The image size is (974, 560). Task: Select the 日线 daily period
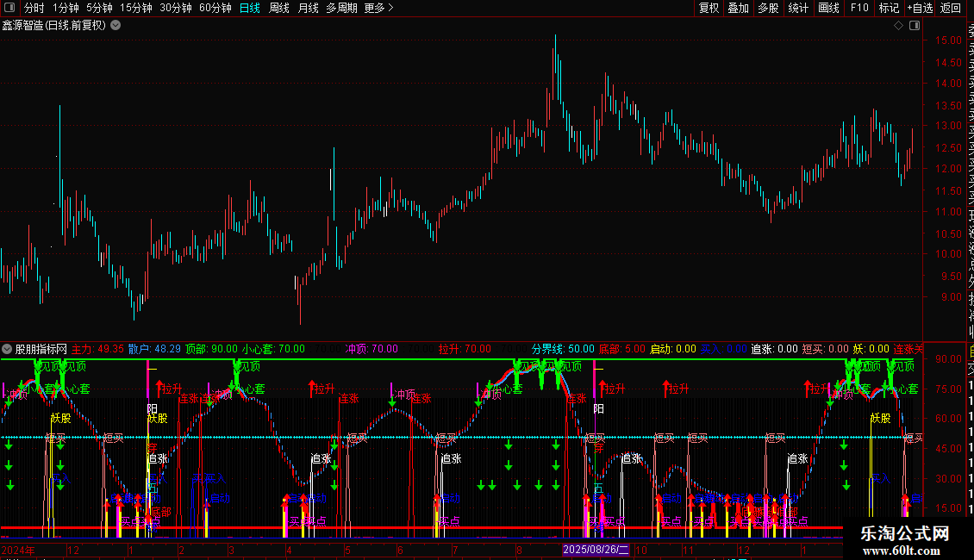point(250,8)
